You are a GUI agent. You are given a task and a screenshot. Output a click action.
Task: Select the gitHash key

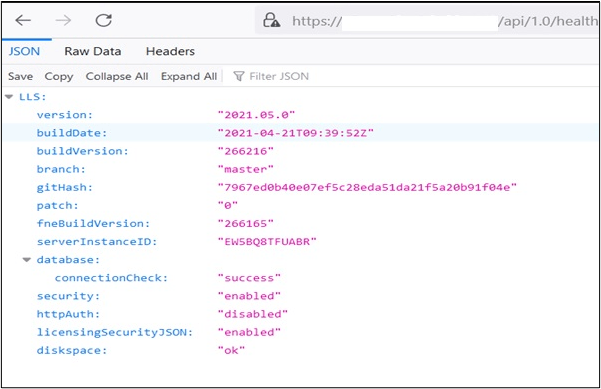coord(65,187)
